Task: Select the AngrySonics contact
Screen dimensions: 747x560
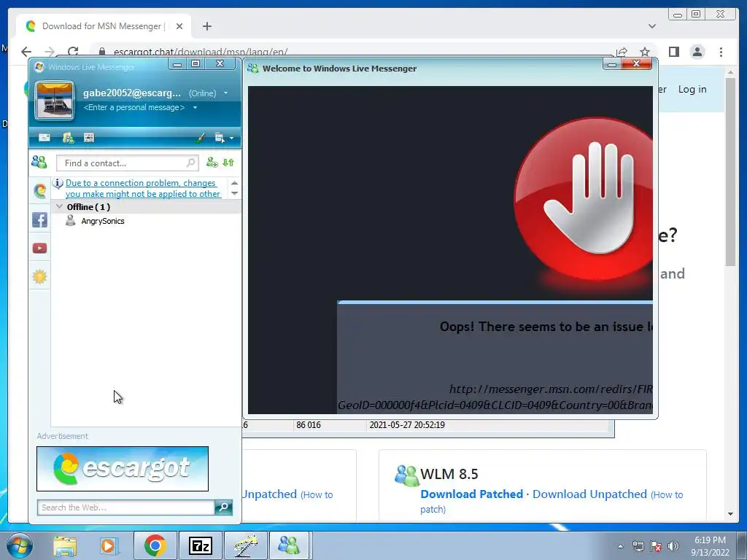Action: click(x=102, y=221)
